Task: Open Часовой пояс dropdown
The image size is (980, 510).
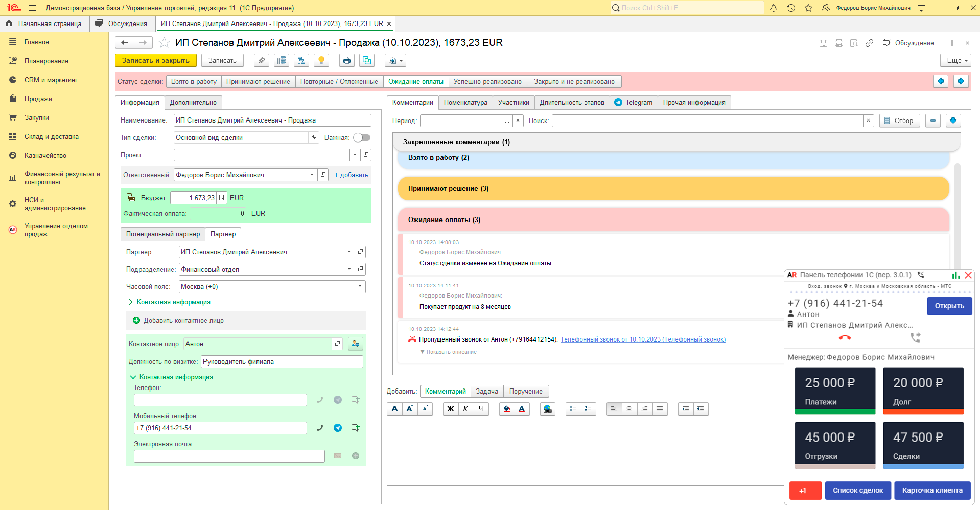Action: pyautogui.click(x=360, y=286)
